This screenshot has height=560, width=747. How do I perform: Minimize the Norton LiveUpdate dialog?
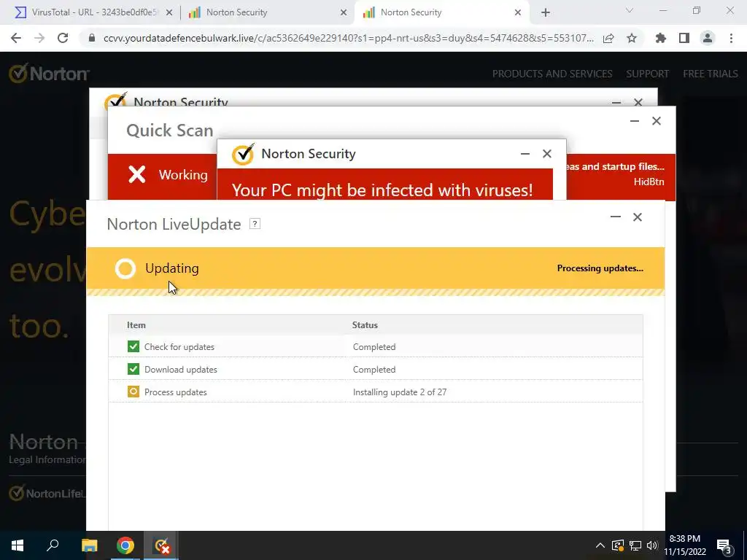616,217
